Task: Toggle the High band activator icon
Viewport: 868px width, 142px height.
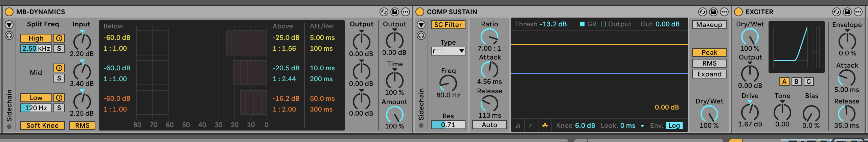Action: coord(59,38)
